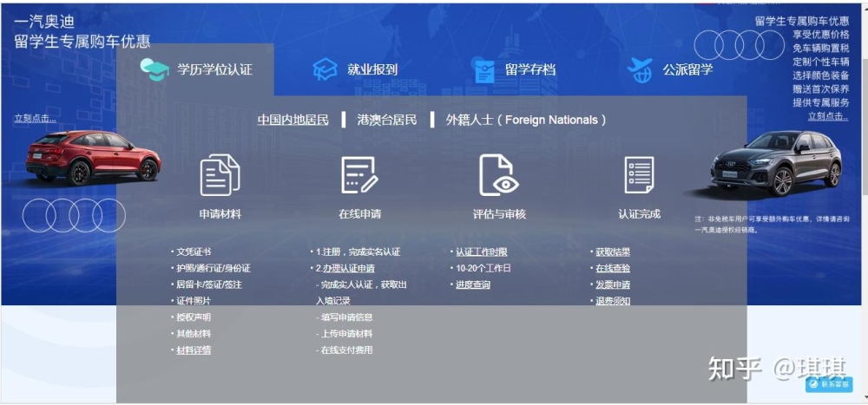The height and width of the screenshot is (405, 868).
Task: Click the 1.注册，完成实名认证 step
Action: (358, 251)
